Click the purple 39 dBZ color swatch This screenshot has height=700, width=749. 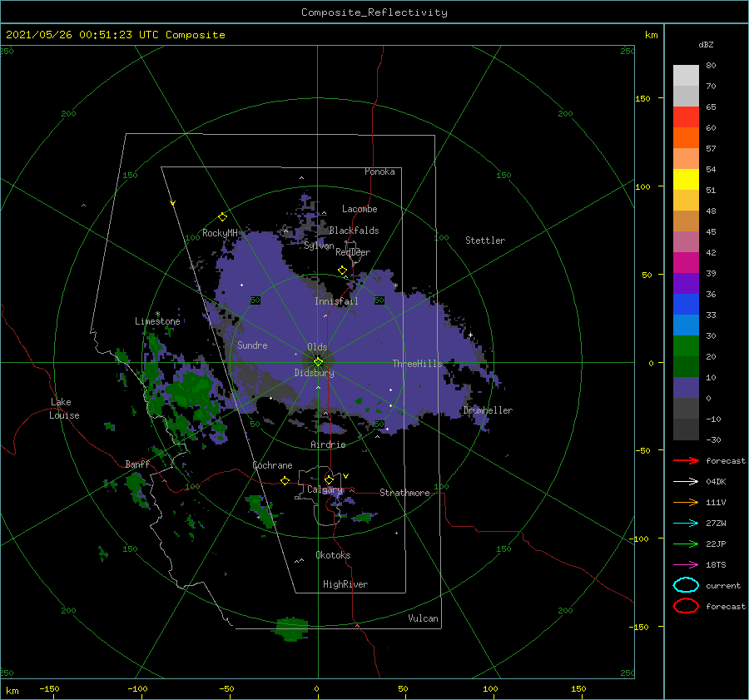[686, 283]
